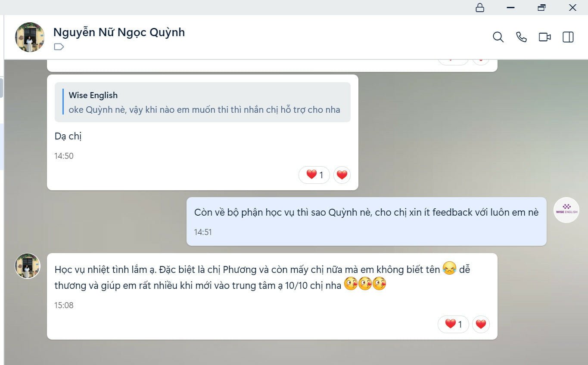Click the contact name Nguyễn Nữ Ngọc Quỳnh
Screen dimensions: 588x365
point(119,32)
